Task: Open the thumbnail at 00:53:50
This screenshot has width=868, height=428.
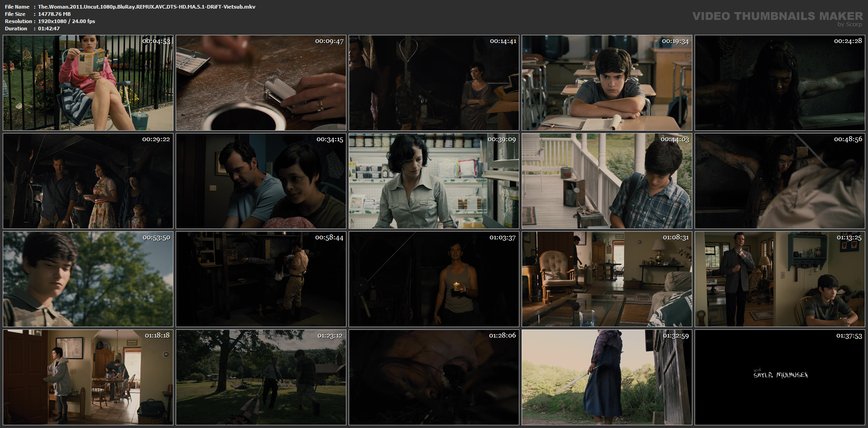Action: pyautogui.click(x=88, y=279)
